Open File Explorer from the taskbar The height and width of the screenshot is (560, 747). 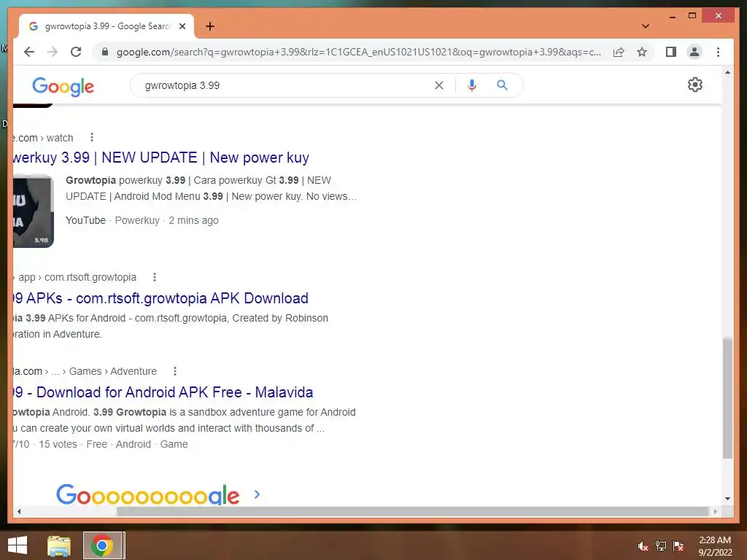tap(59, 545)
